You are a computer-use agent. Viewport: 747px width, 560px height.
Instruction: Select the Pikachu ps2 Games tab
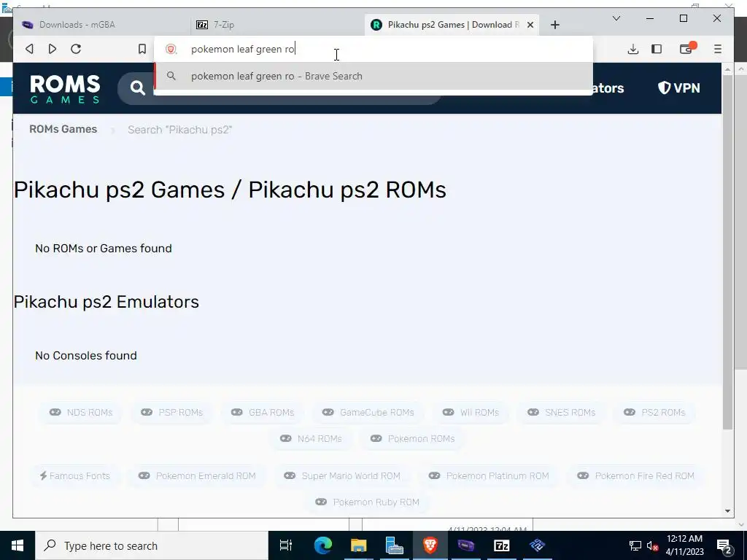[452, 25]
